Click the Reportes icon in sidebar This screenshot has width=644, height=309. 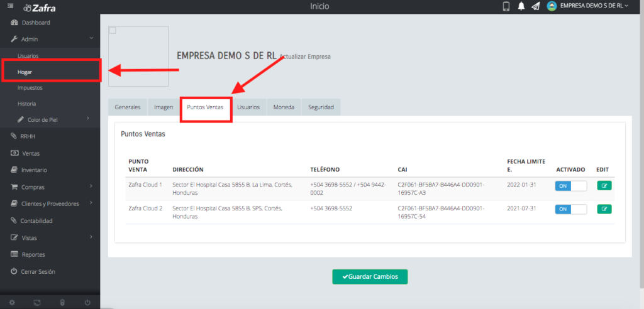click(x=14, y=254)
